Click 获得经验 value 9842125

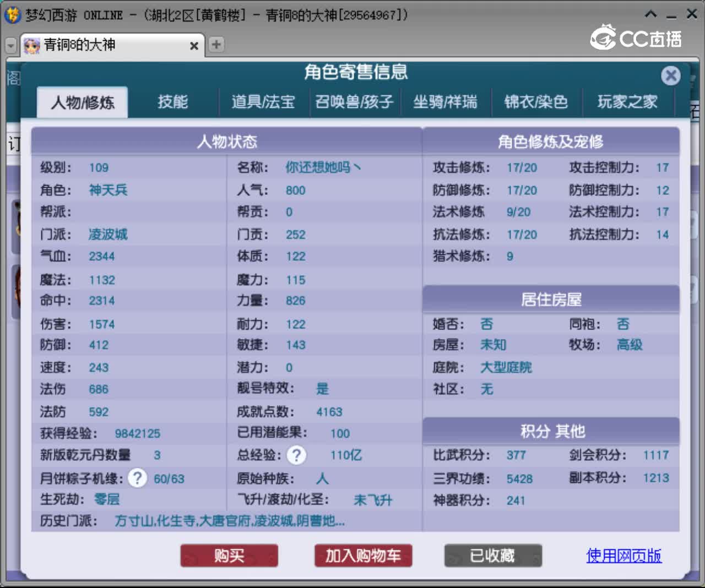[x=137, y=433]
